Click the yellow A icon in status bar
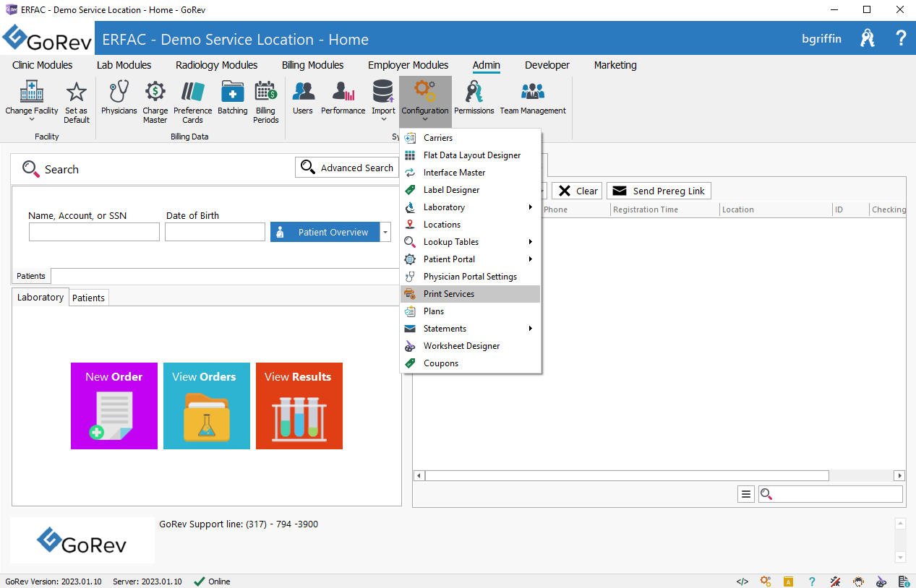 click(x=789, y=581)
